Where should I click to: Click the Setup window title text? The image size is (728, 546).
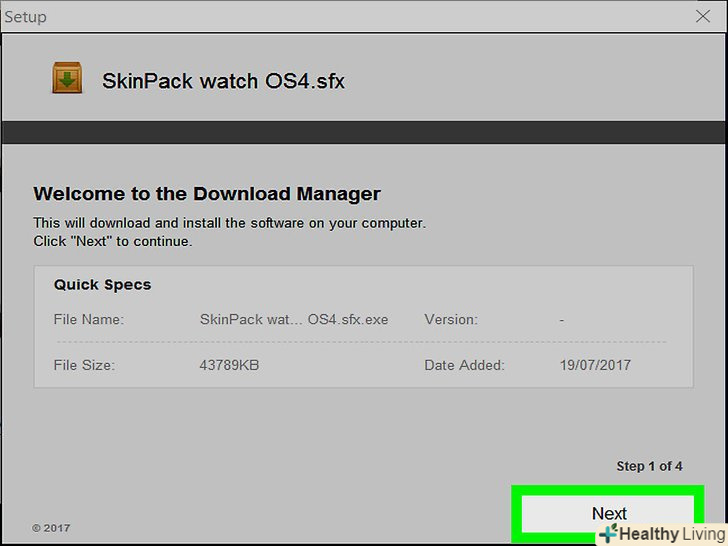(26, 17)
